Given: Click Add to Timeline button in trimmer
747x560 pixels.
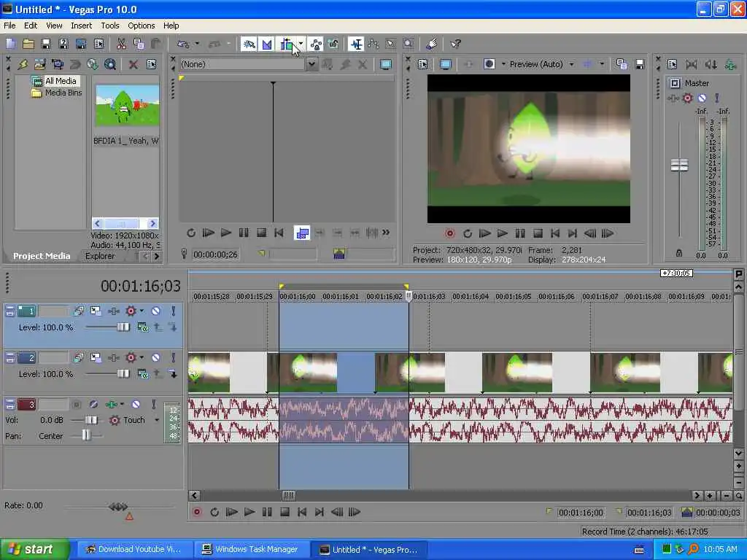Looking at the screenshot, I should [301, 233].
